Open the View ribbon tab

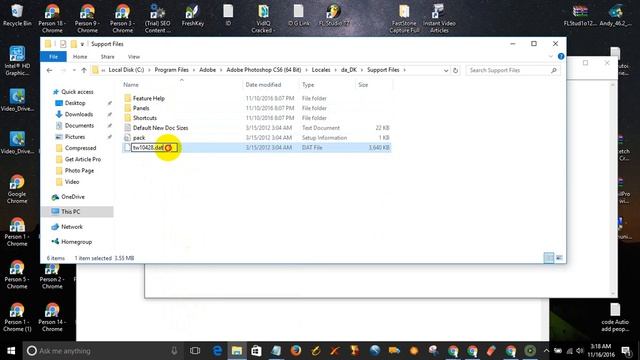click(x=134, y=57)
